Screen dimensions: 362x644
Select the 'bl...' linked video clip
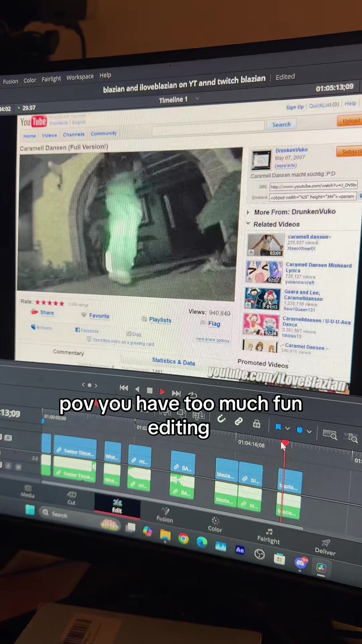click(x=251, y=475)
